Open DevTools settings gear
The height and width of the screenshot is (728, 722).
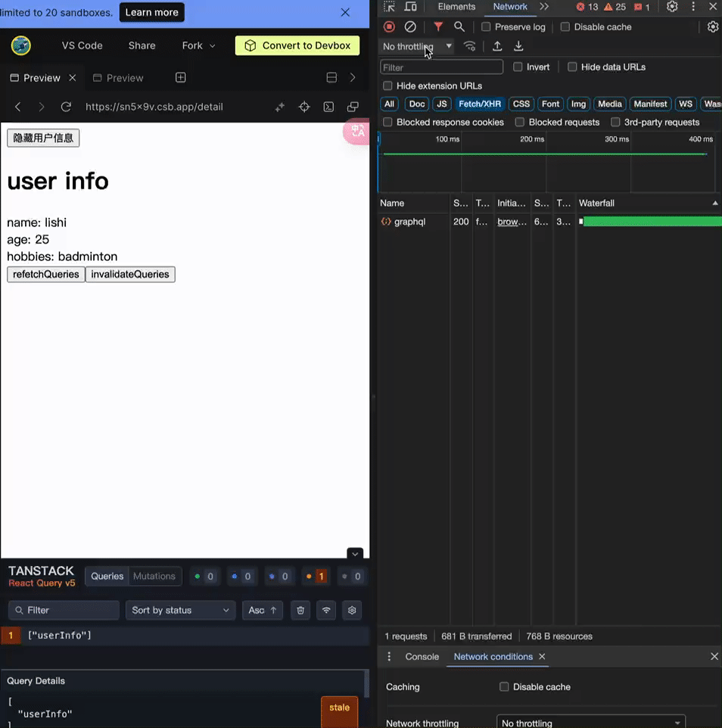point(672,7)
